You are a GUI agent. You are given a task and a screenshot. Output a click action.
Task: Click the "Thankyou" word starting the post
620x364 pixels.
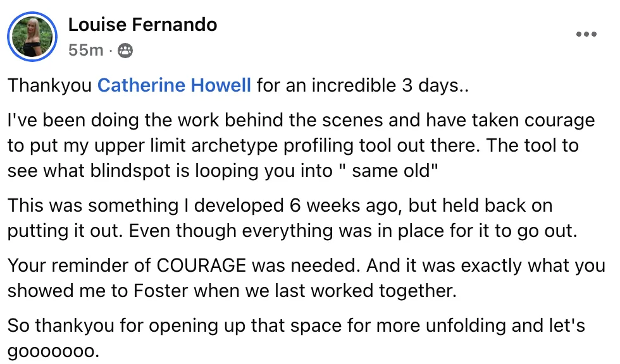pyautogui.click(x=50, y=85)
